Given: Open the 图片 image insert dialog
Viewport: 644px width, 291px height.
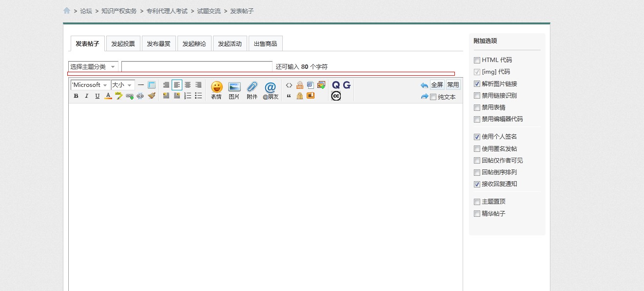Looking at the screenshot, I should (x=234, y=88).
